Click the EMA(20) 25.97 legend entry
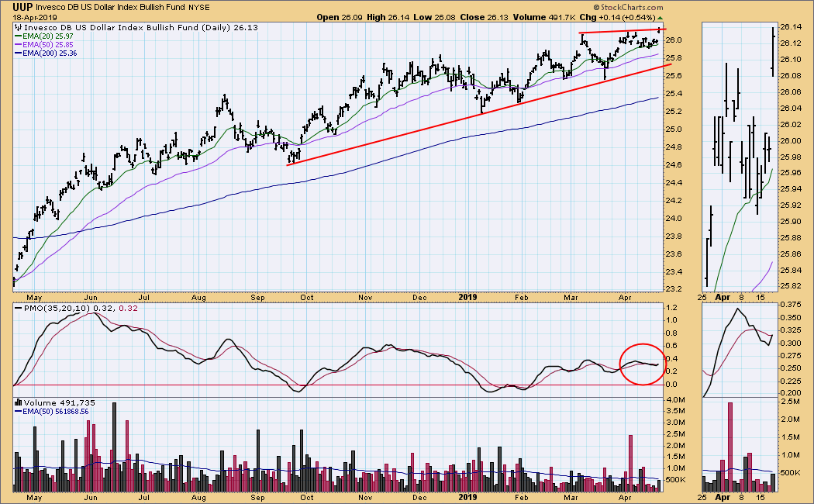 (43, 36)
